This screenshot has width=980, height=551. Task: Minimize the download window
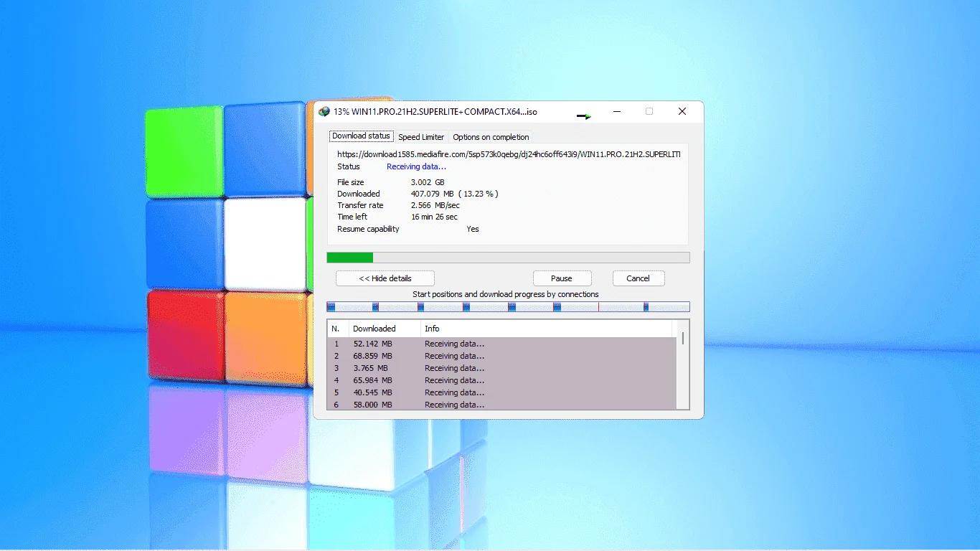(x=616, y=112)
